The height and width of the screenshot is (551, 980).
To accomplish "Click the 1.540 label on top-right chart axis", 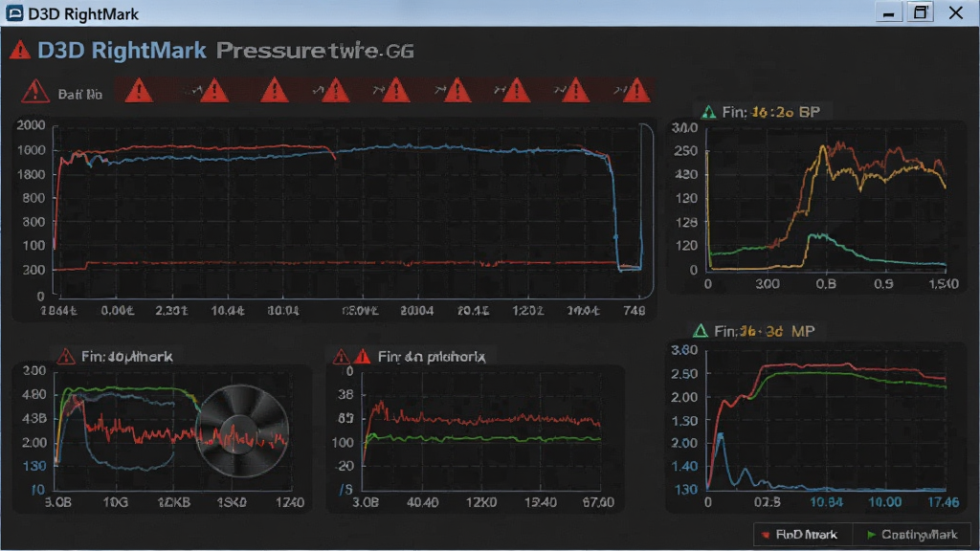I will 943,284.
